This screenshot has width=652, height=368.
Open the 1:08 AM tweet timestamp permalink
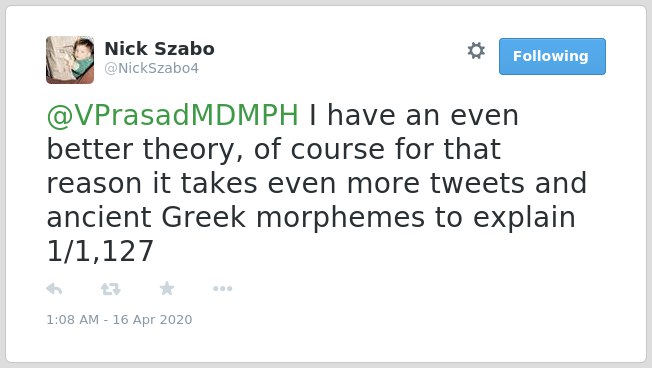coord(73,319)
